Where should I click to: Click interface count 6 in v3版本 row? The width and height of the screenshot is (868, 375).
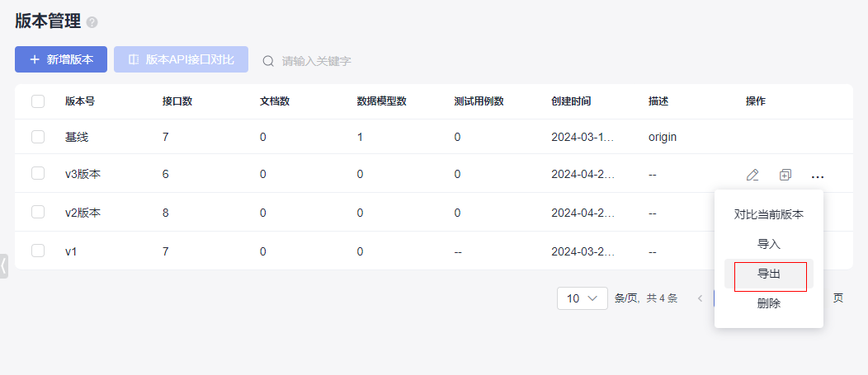tap(166, 174)
